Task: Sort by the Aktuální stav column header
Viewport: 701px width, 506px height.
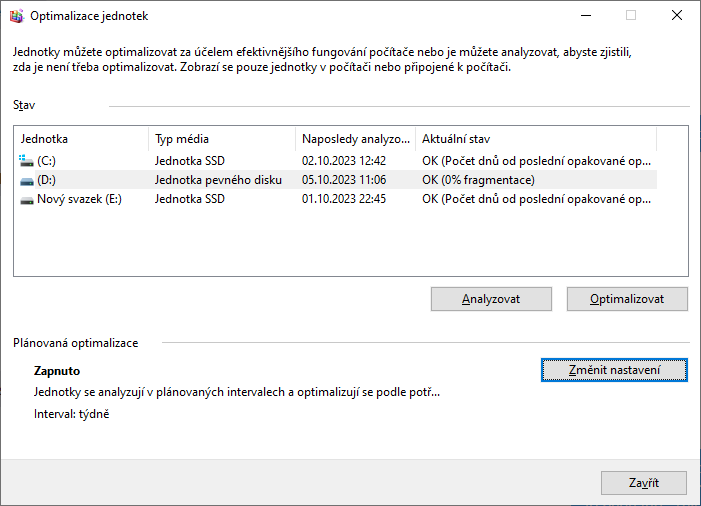Action: [x=536, y=139]
